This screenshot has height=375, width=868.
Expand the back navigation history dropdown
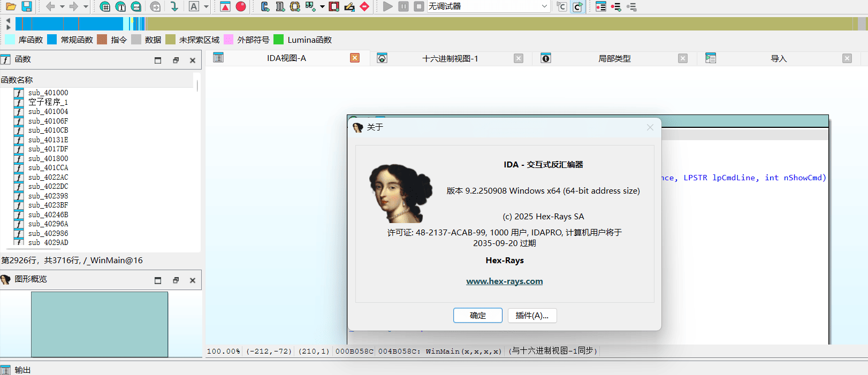[62, 6]
